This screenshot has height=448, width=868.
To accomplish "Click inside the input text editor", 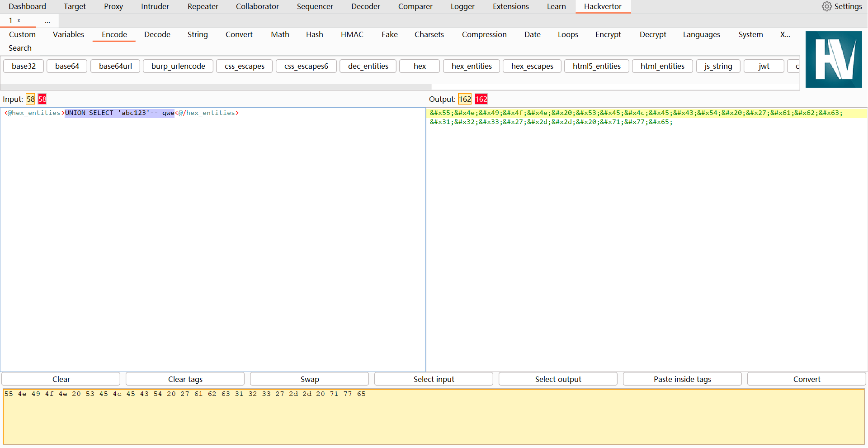I will pos(212,240).
